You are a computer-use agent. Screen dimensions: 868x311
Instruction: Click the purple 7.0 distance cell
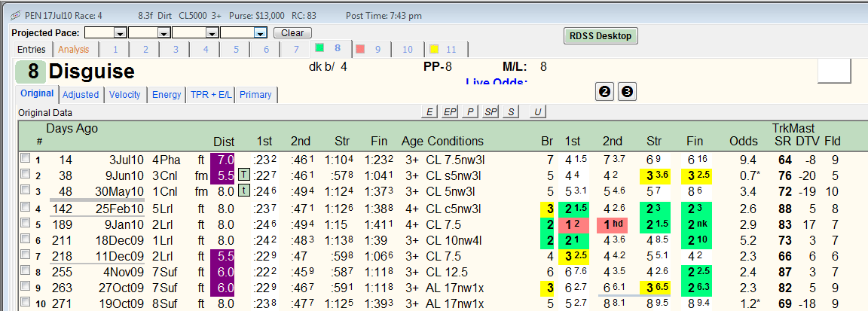(x=222, y=160)
